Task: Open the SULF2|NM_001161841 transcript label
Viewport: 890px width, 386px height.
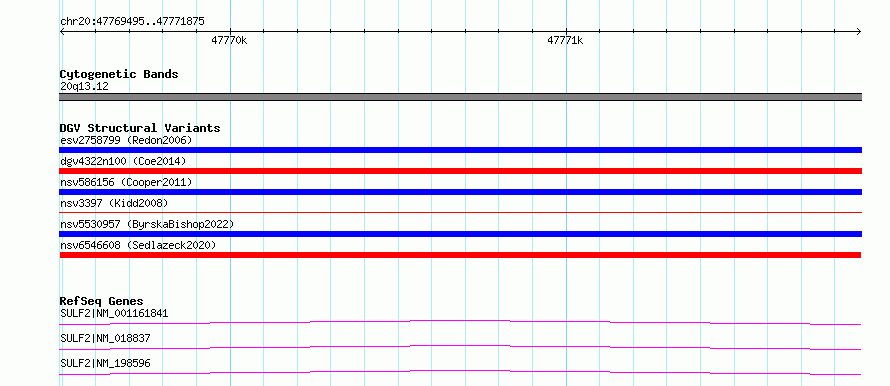Action: click(114, 313)
